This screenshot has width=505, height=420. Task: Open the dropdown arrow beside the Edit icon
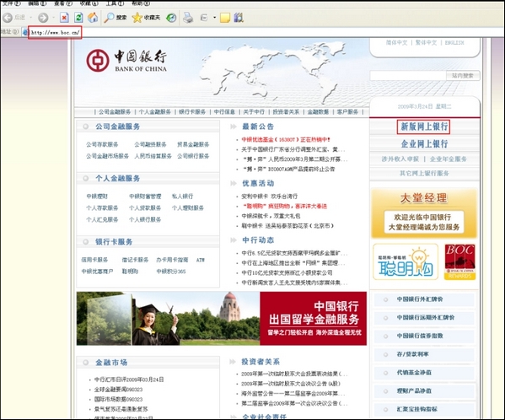pos(214,18)
